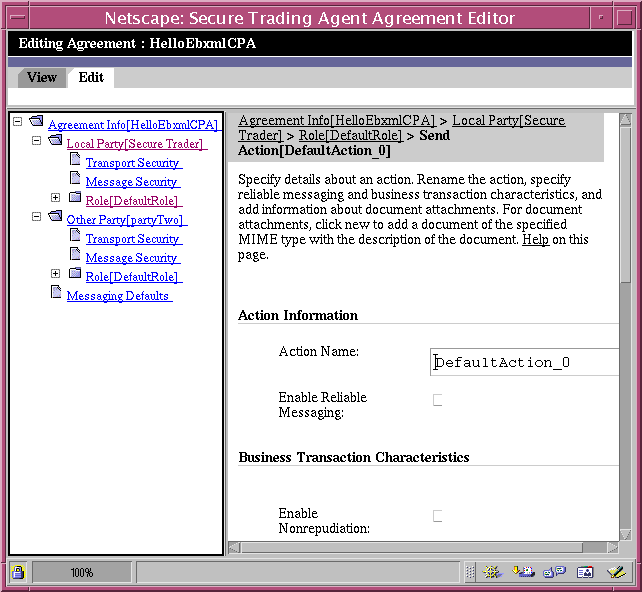Viewport: 642px width, 592px height.
Task: Click inside the Action Name field
Action: pos(524,362)
